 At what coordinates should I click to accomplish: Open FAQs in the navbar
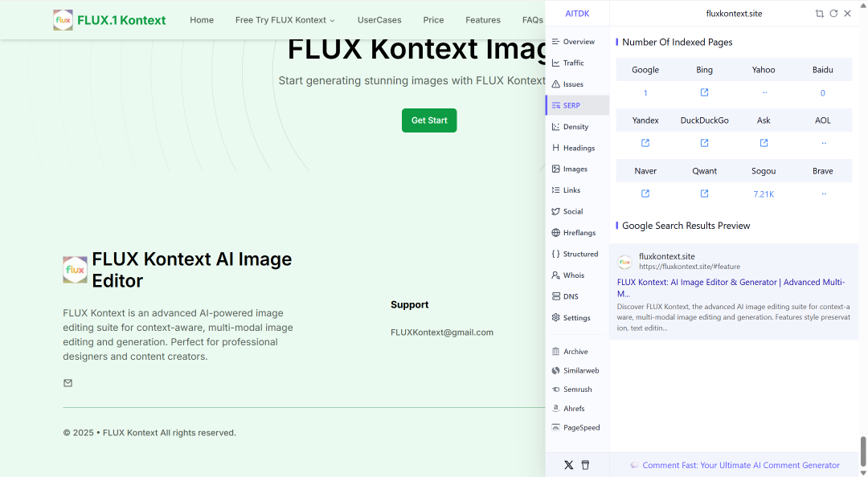click(x=533, y=20)
